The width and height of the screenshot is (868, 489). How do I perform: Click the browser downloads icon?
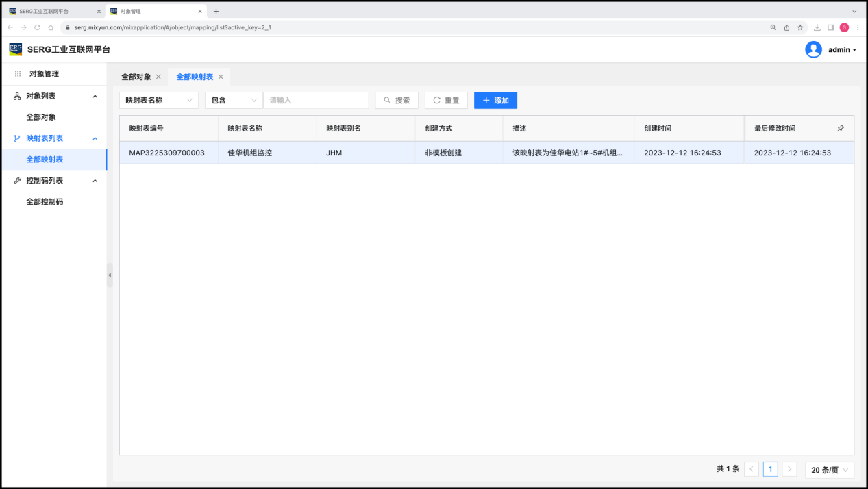817,27
